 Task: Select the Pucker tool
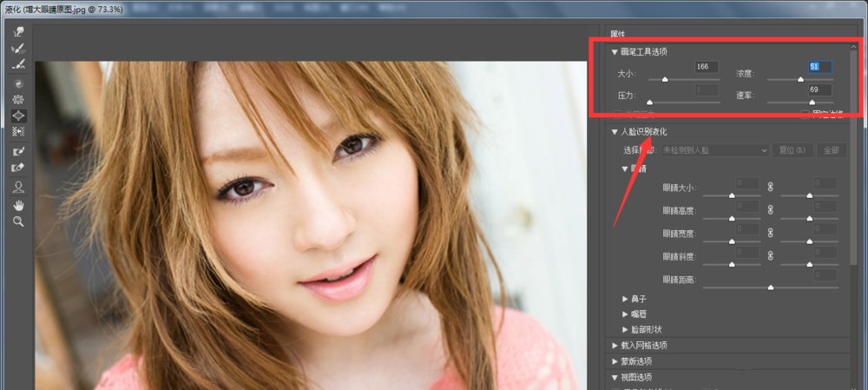pos(18,100)
